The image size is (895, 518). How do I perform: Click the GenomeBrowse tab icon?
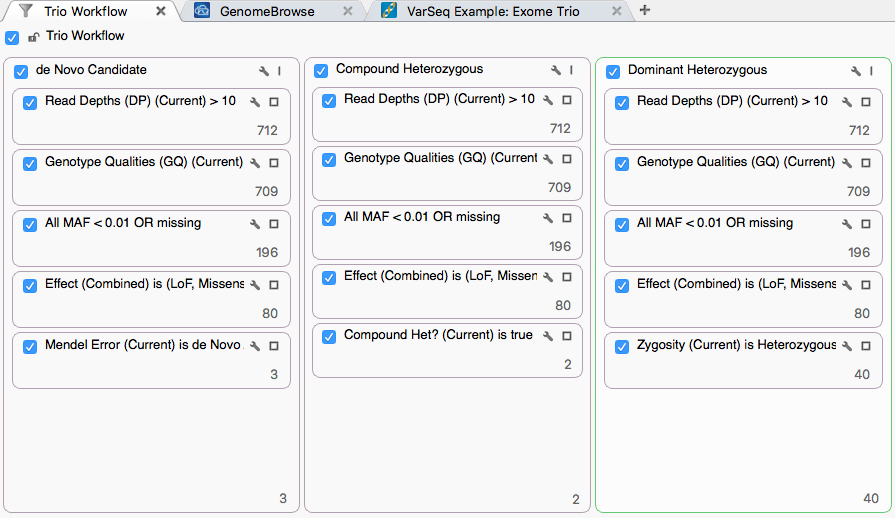[x=202, y=10]
